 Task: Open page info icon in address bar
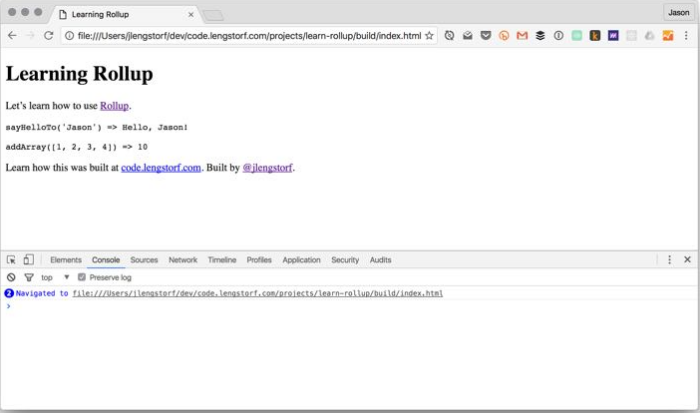pyautogui.click(x=69, y=36)
